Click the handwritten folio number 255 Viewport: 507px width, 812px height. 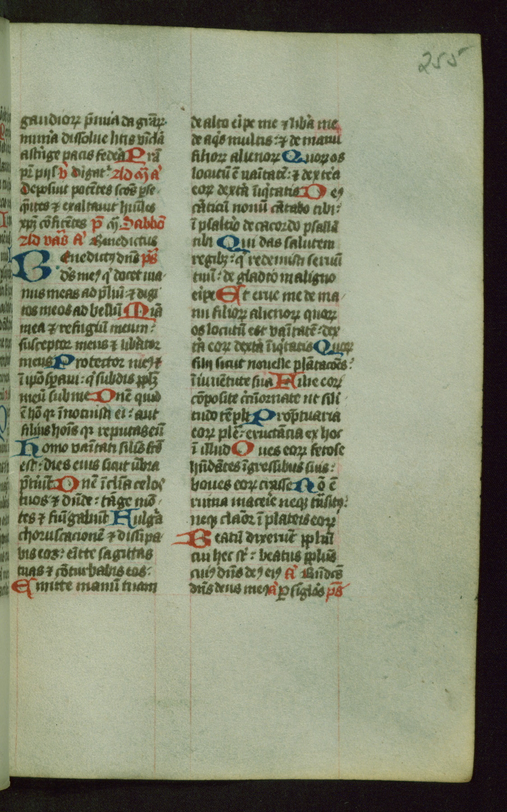coord(443,59)
